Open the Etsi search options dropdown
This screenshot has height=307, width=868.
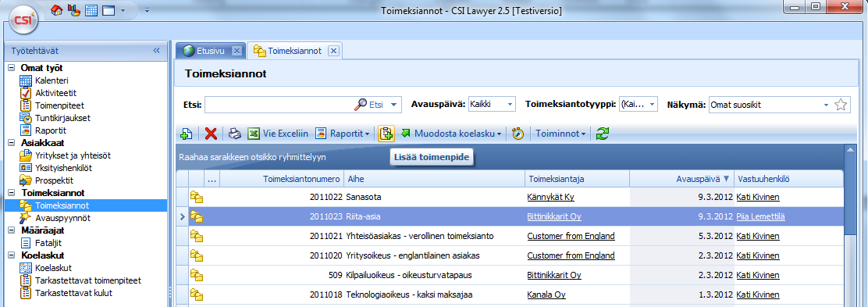tap(394, 104)
